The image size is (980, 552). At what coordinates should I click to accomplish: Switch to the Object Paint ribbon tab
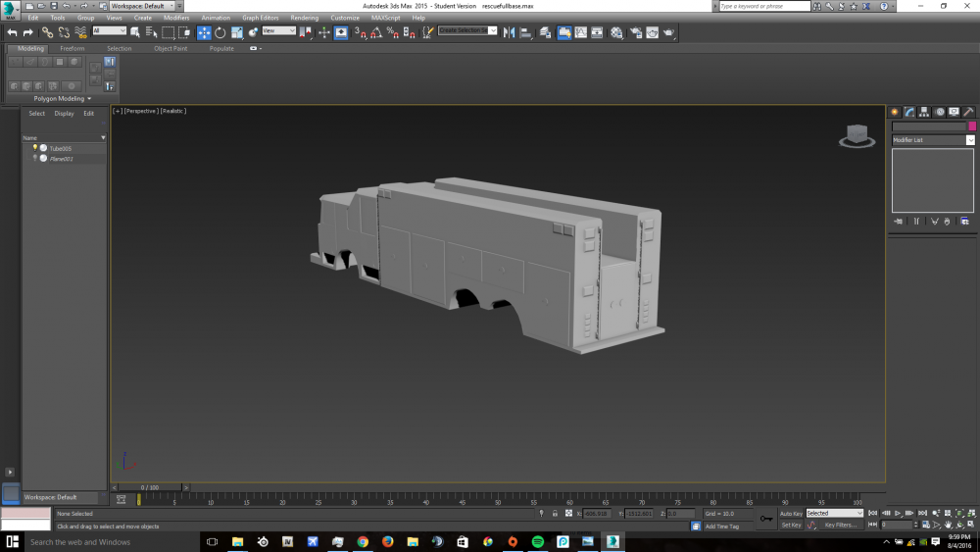[170, 48]
